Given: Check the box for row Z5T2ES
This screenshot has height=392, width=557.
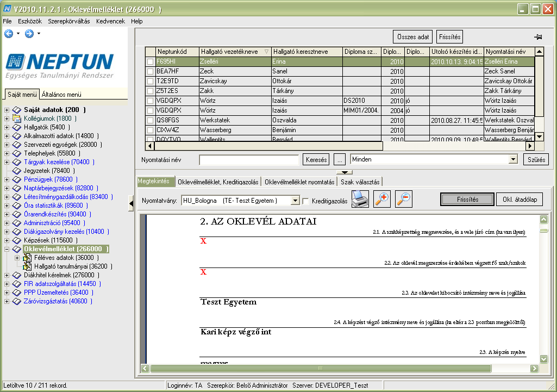Looking at the screenshot, I should [x=151, y=91].
